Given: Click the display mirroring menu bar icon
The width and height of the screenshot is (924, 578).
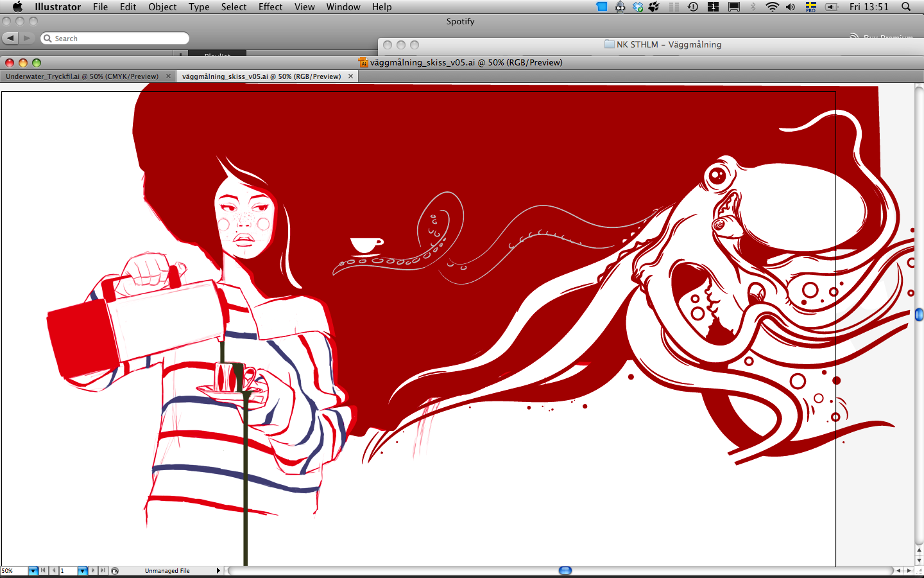Looking at the screenshot, I should coord(734,7).
